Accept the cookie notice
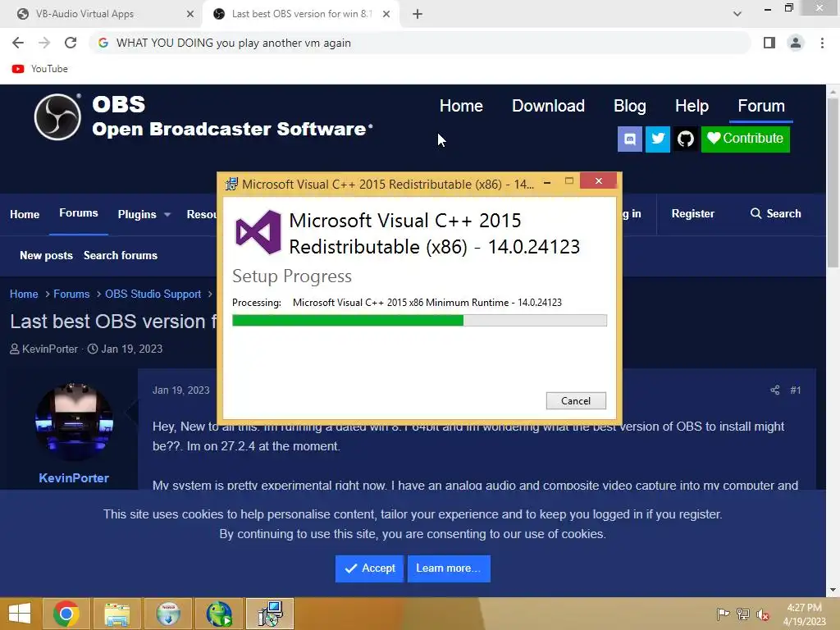 click(x=370, y=568)
